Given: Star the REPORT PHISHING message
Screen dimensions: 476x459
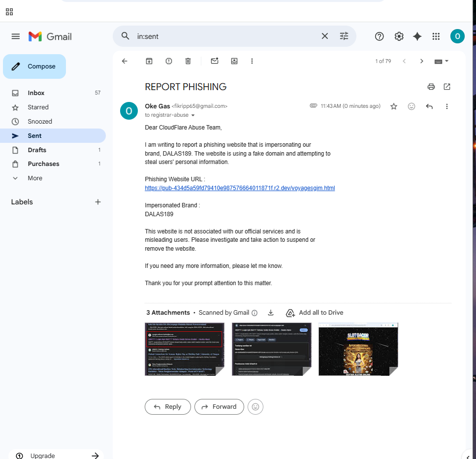Looking at the screenshot, I should [393, 106].
